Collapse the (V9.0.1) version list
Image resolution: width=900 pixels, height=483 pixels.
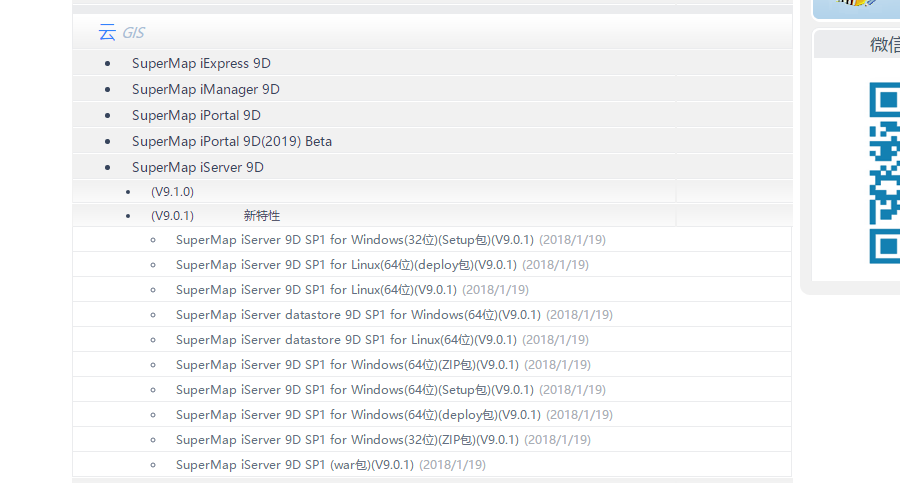coord(172,216)
